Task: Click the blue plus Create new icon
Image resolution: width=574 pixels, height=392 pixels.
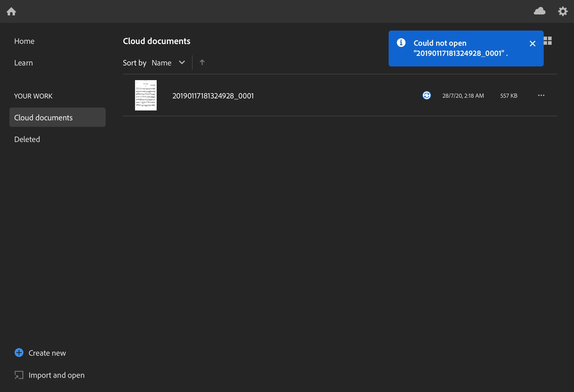Action: 19,353
